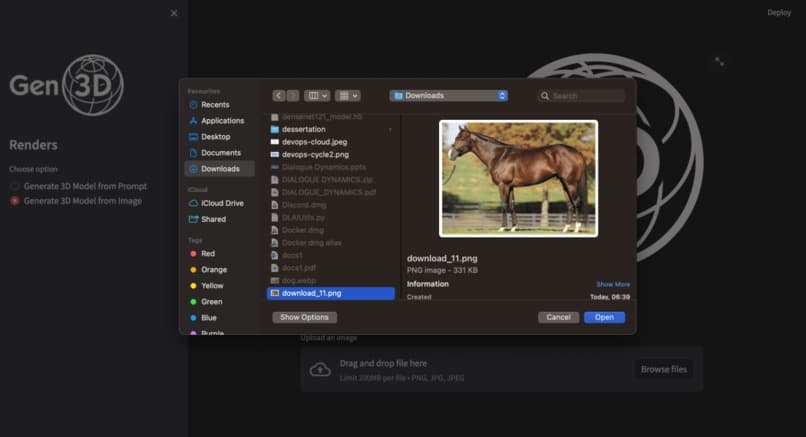Viewport: 806px width, 437px height.
Task: Click Browse files in the upload area
Action: pyautogui.click(x=664, y=369)
